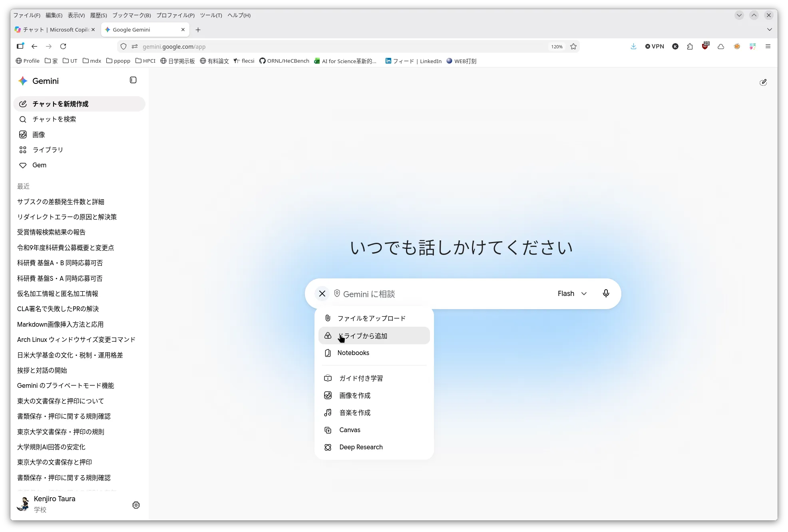Open chat Arch Linux ウィンドウサイズ変更コマンド
Viewport: 788px width, 532px height.
click(76, 339)
